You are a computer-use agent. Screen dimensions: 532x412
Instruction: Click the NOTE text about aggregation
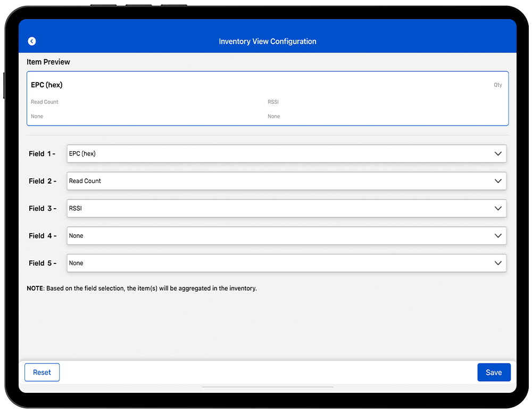click(142, 289)
